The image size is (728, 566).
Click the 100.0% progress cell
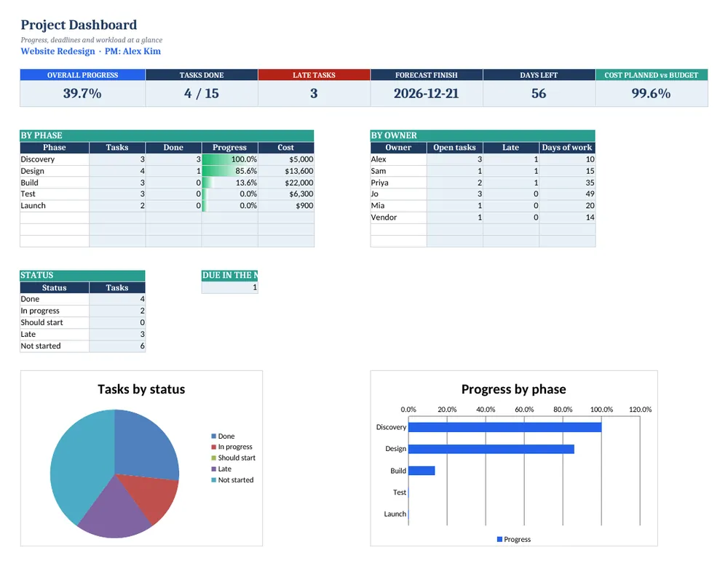(230, 159)
